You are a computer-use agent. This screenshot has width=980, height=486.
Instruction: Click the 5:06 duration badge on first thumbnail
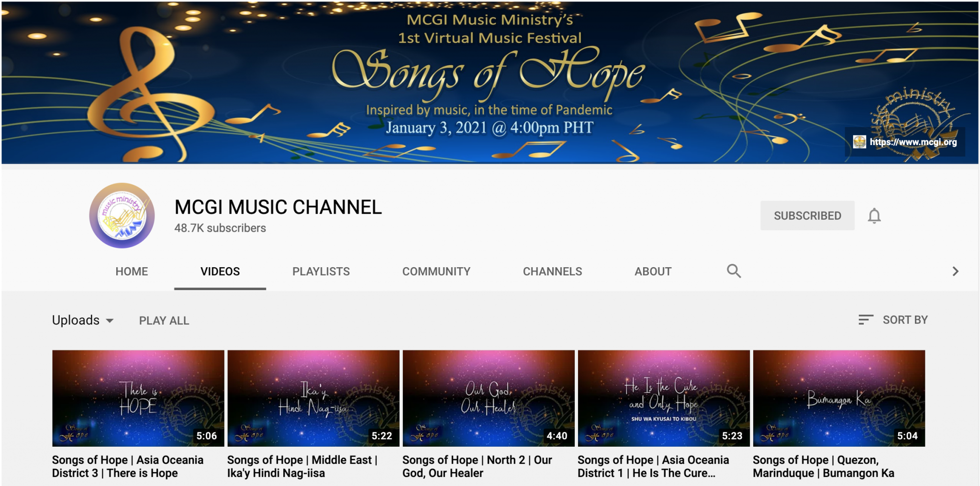pyautogui.click(x=207, y=436)
